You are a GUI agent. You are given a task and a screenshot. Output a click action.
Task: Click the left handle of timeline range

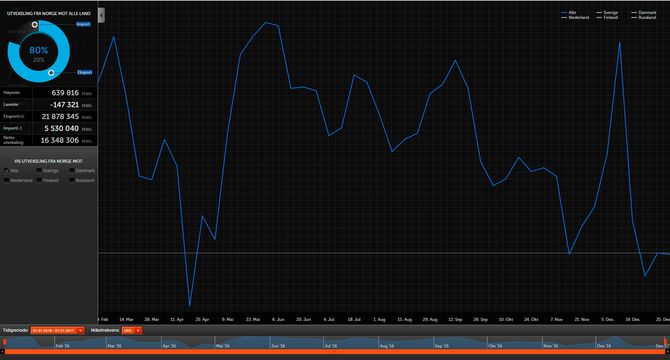point(4,342)
